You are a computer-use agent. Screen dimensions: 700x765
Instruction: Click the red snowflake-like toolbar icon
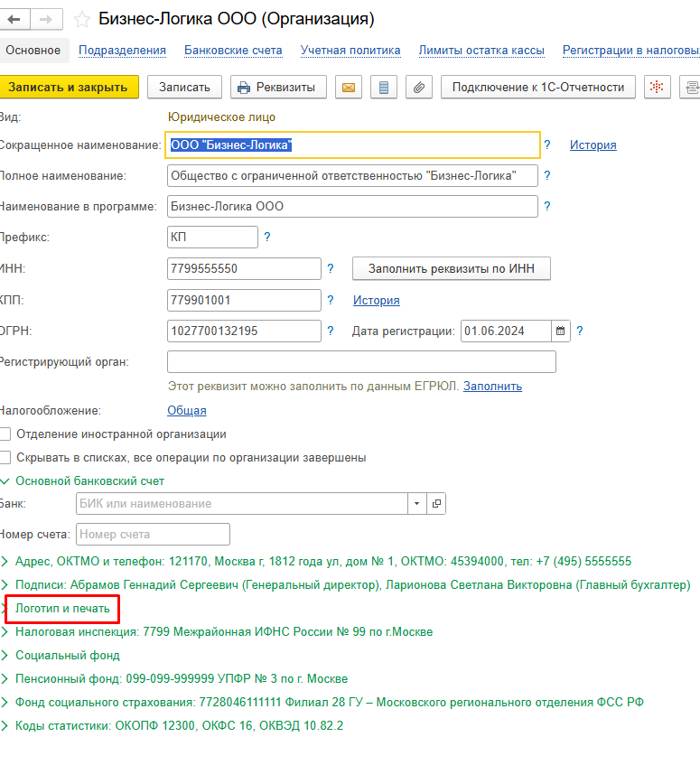click(657, 88)
